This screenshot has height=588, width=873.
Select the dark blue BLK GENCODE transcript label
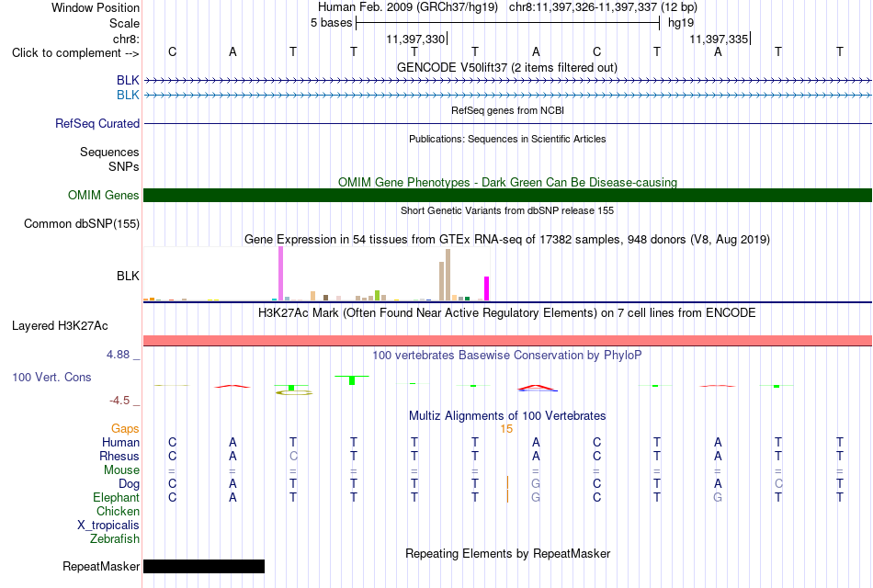[128, 81]
